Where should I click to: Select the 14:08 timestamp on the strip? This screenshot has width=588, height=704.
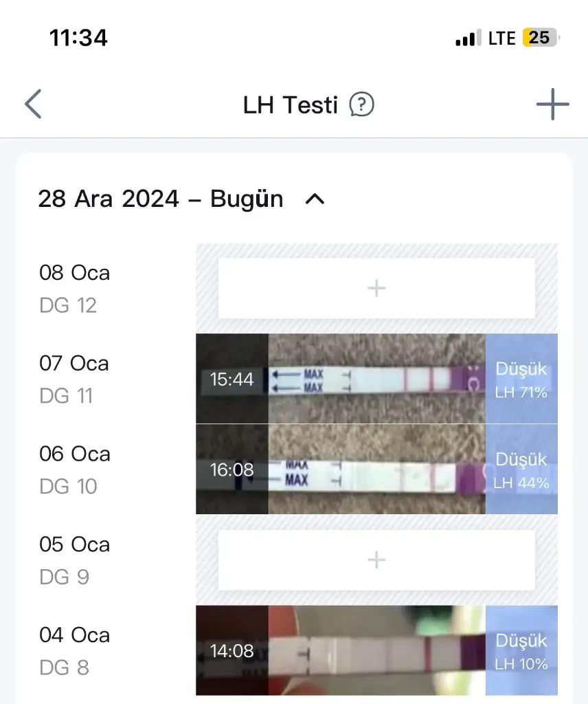click(231, 651)
